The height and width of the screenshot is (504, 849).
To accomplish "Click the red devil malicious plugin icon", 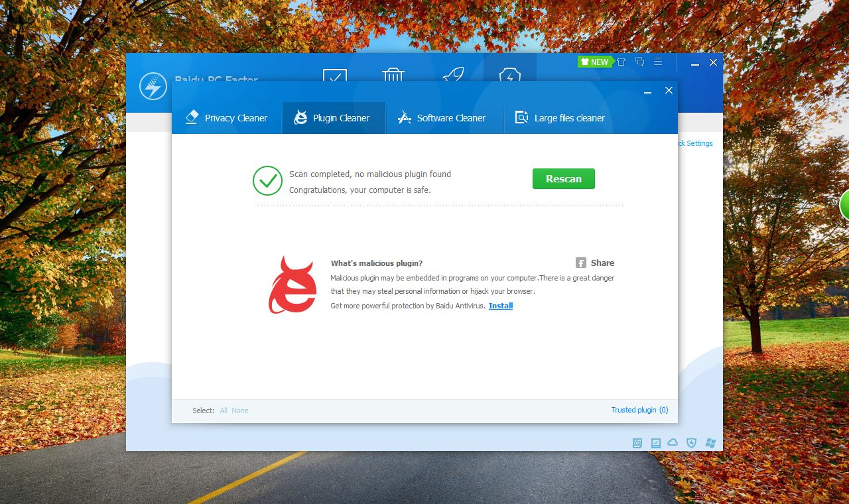I will (293, 285).
